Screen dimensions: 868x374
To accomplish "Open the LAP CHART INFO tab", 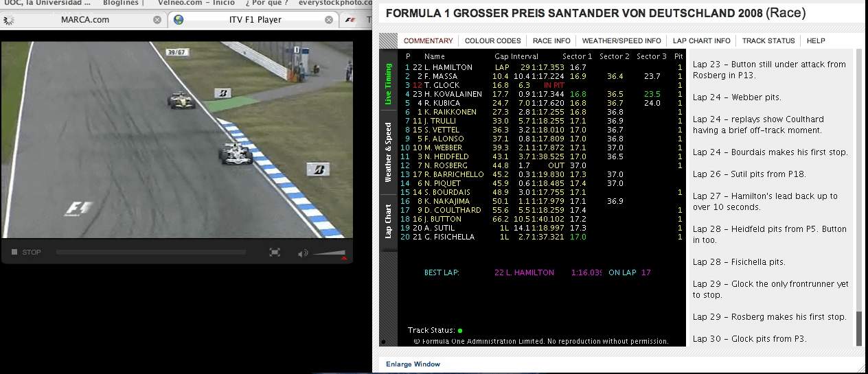I will click(702, 41).
